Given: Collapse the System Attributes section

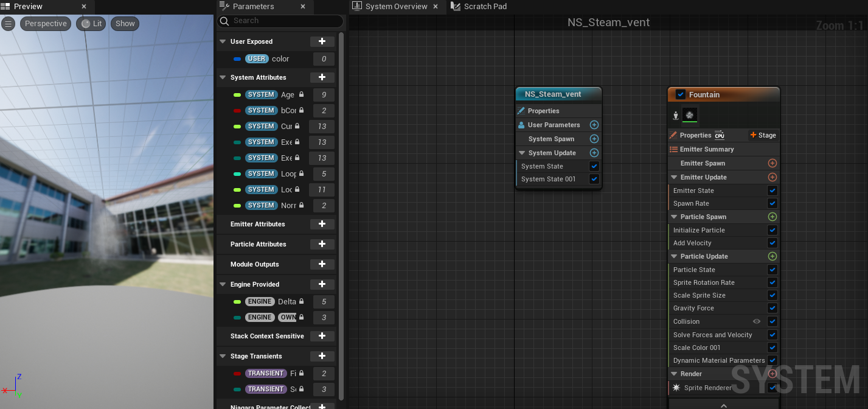Looking at the screenshot, I should coord(223,77).
